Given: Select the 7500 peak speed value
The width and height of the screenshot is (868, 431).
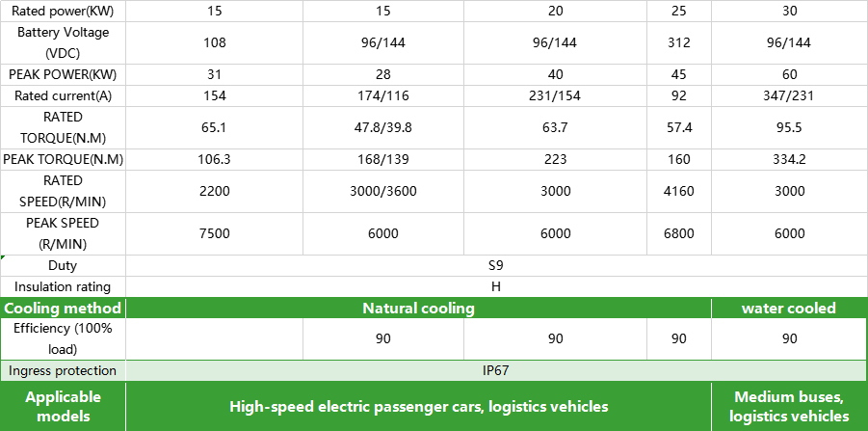Looking at the screenshot, I should click(x=215, y=233).
